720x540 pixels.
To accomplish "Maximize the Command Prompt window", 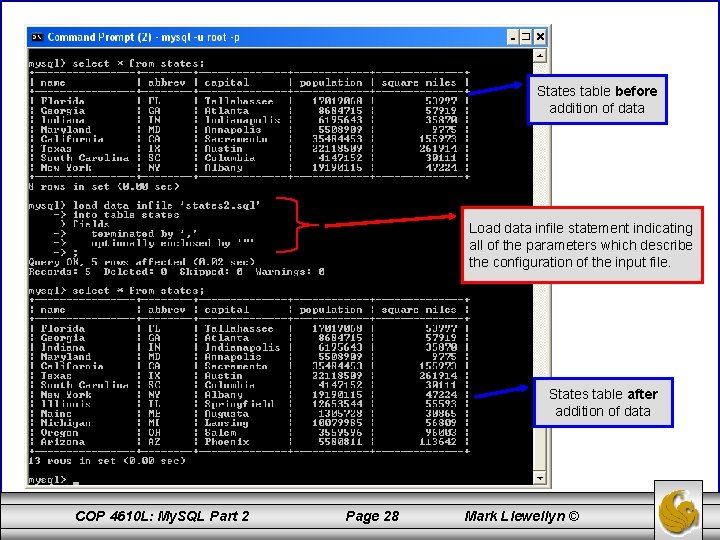I will pyautogui.click(x=526, y=37).
